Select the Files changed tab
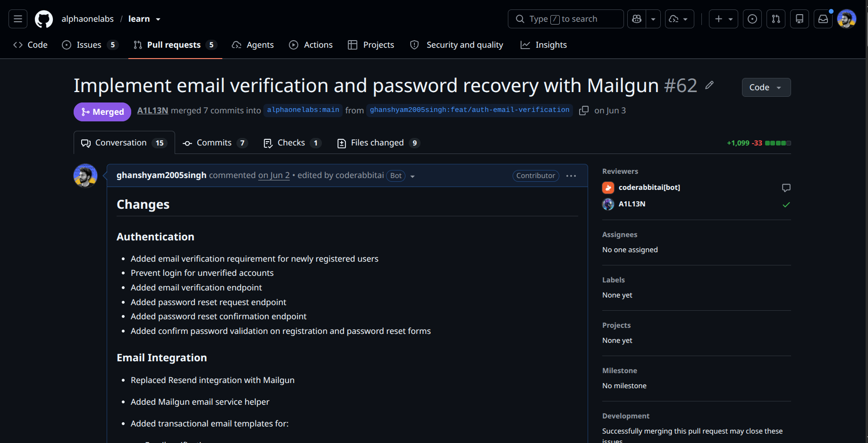Viewport: 868px width, 443px height. (x=379, y=143)
